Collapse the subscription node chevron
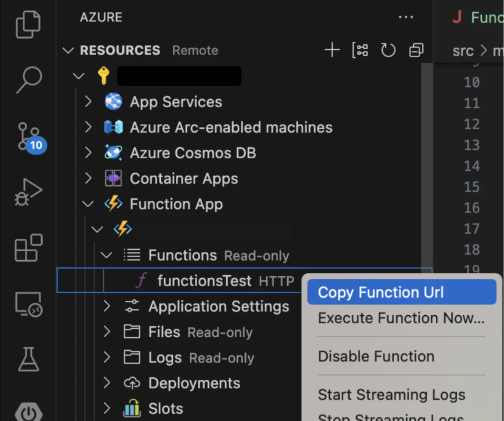 pyautogui.click(x=78, y=76)
